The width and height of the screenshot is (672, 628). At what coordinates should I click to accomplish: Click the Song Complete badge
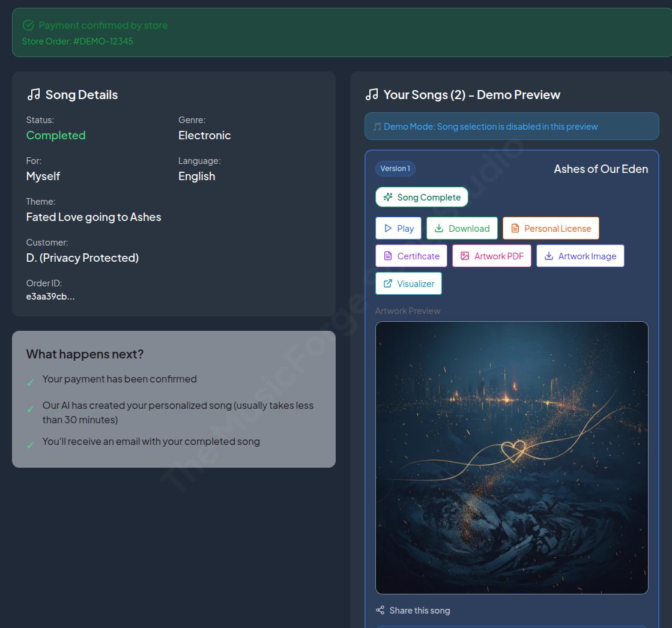click(x=422, y=197)
